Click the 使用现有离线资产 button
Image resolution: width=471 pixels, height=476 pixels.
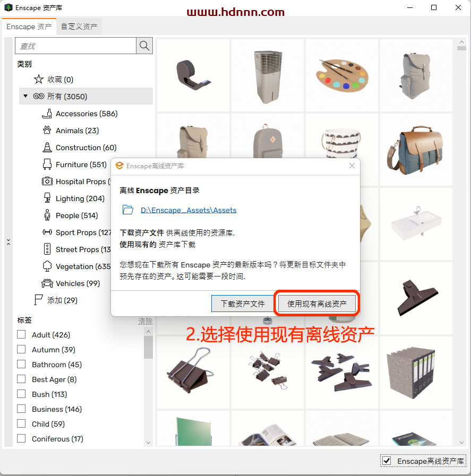316,304
